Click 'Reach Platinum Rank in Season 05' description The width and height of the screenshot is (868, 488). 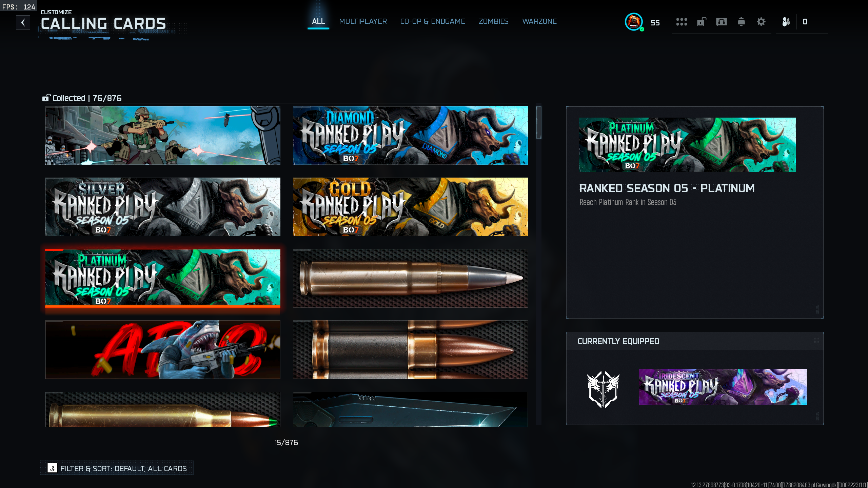[x=628, y=202]
